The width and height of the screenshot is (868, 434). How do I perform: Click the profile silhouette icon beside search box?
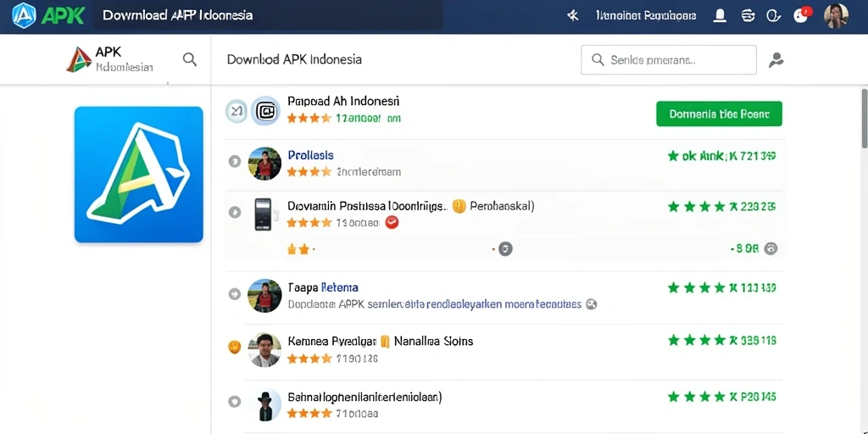point(776,60)
